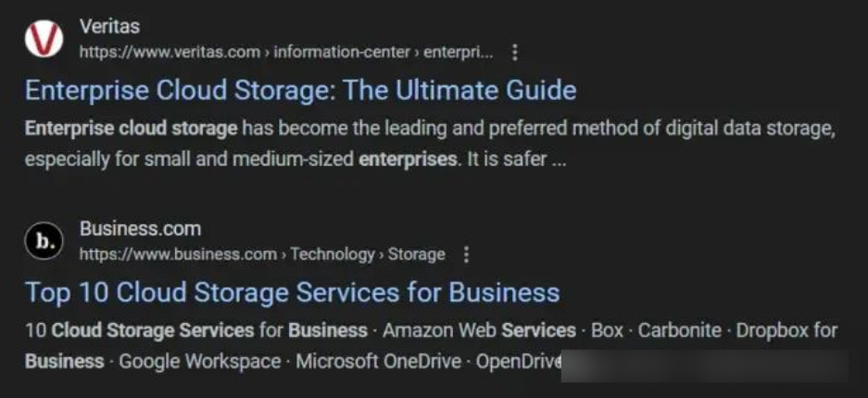Screen dimensions: 868x398
Task: Open three-dot options for the Veritas result
Action: [x=515, y=53]
